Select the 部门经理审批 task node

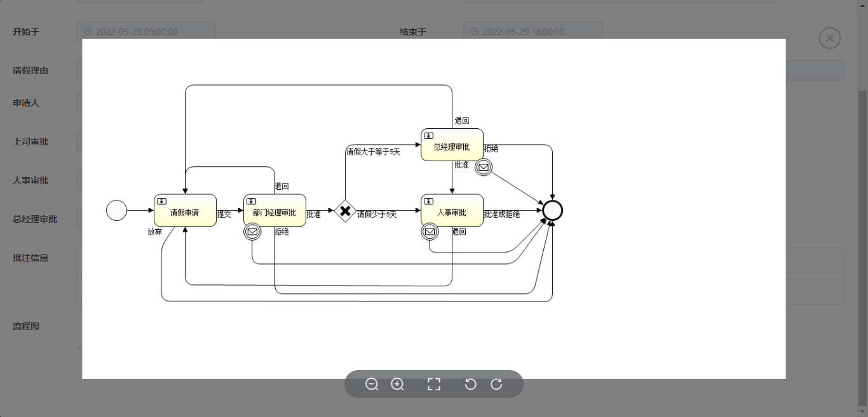pyautogui.click(x=275, y=210)
